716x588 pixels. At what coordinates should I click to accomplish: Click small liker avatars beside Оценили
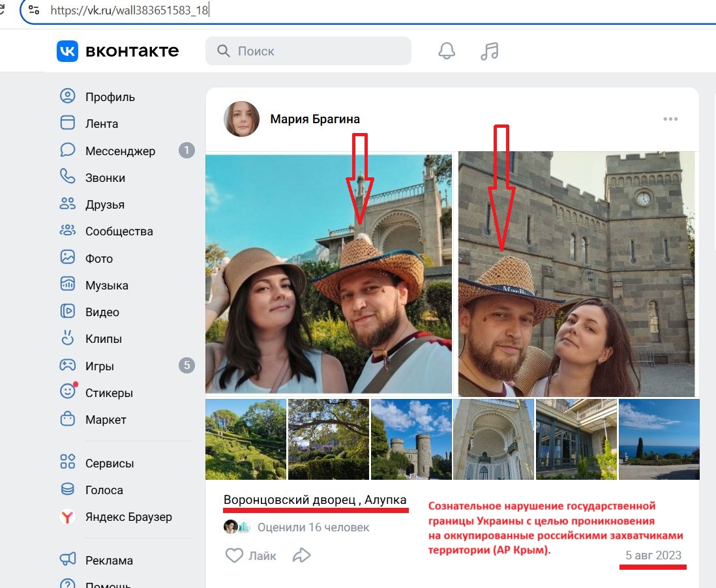point(237,527)
